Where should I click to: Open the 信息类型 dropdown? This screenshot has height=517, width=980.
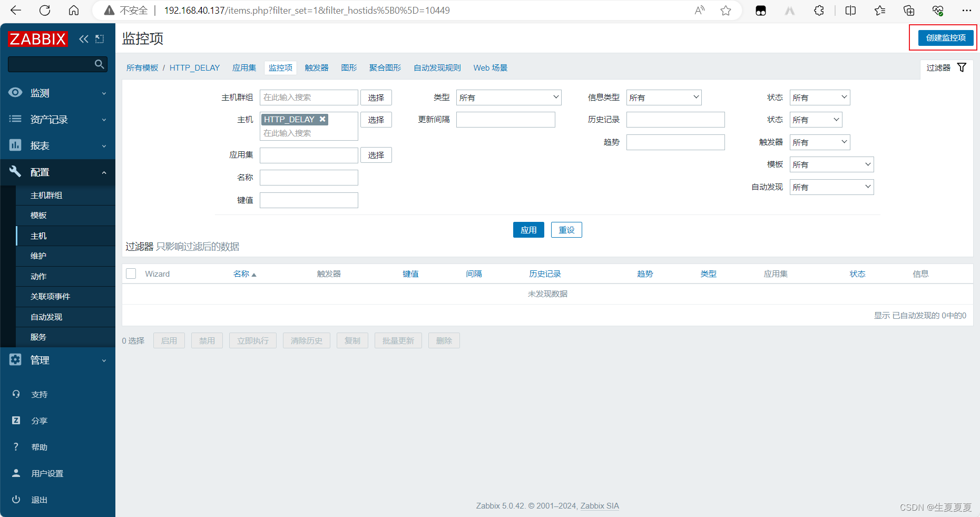tap(664, 97)
